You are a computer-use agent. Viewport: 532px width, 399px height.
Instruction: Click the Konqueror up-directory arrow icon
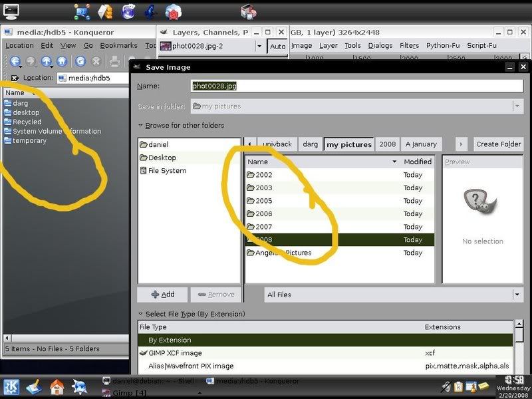[x=46, y=61]
